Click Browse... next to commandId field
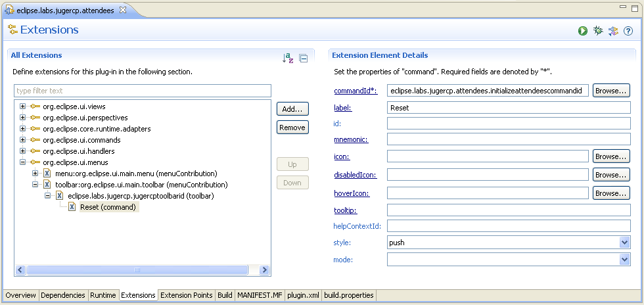The width and height of the screenshot is (644, 305). pos(611,91)
